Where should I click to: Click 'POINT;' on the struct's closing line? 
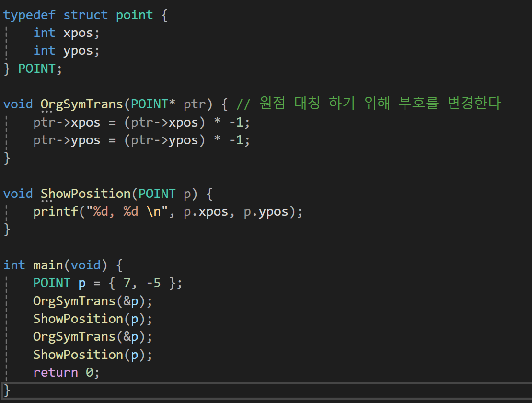tap(40, 69)
